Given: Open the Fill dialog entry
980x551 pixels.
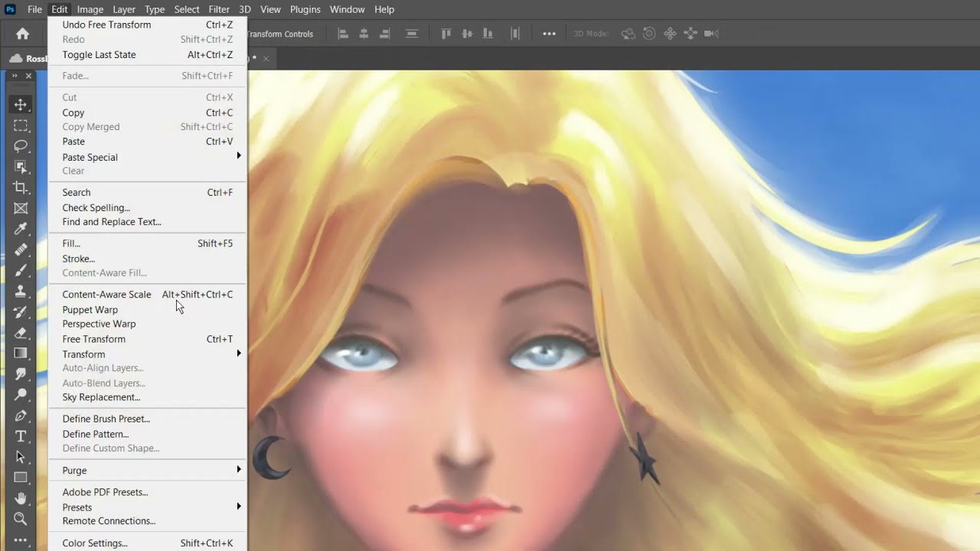Looking at the screenshot, I should pos(148,243).
